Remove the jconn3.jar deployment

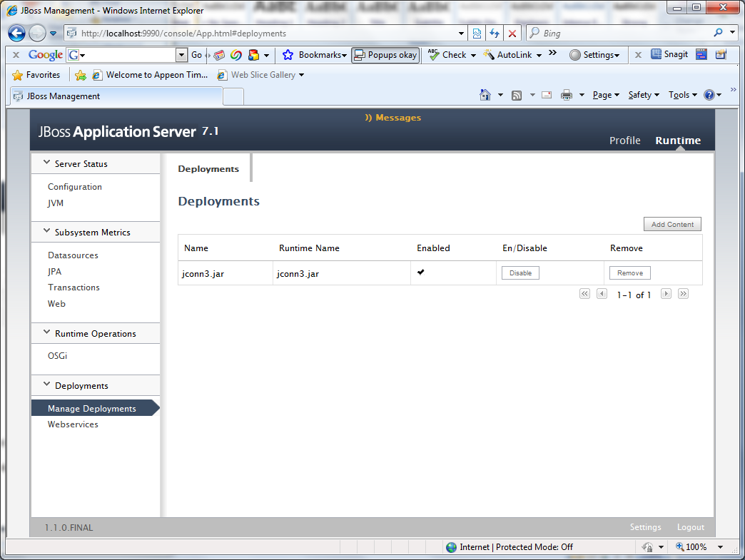pyautogui.click(x=630, y=273)
